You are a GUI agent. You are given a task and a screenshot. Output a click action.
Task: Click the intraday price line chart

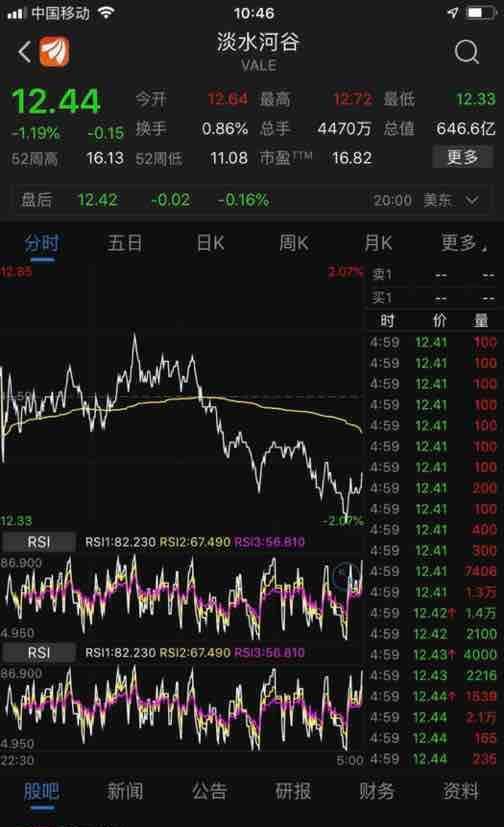tap(182, 396)
